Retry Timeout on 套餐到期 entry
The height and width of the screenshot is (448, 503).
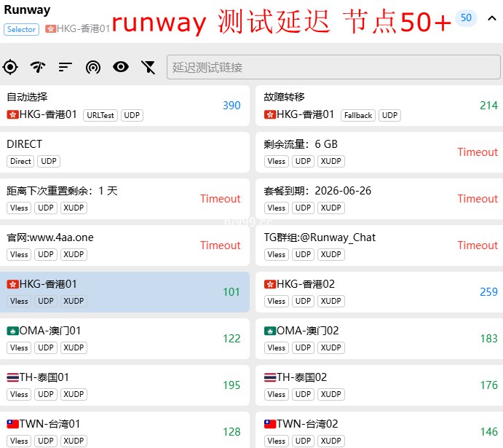tap(478, 199)
